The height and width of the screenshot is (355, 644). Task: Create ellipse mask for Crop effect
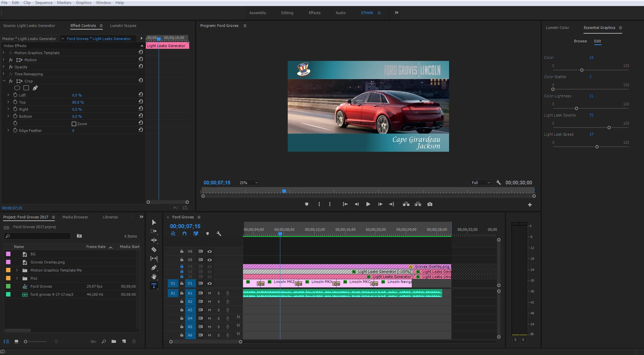[17, 88]
